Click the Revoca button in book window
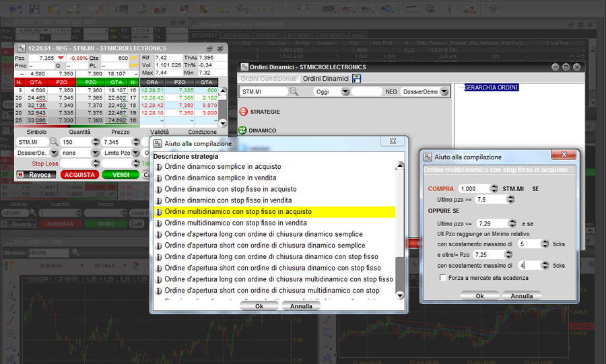This screenshot has width=606, height=364. coord(36,175)
